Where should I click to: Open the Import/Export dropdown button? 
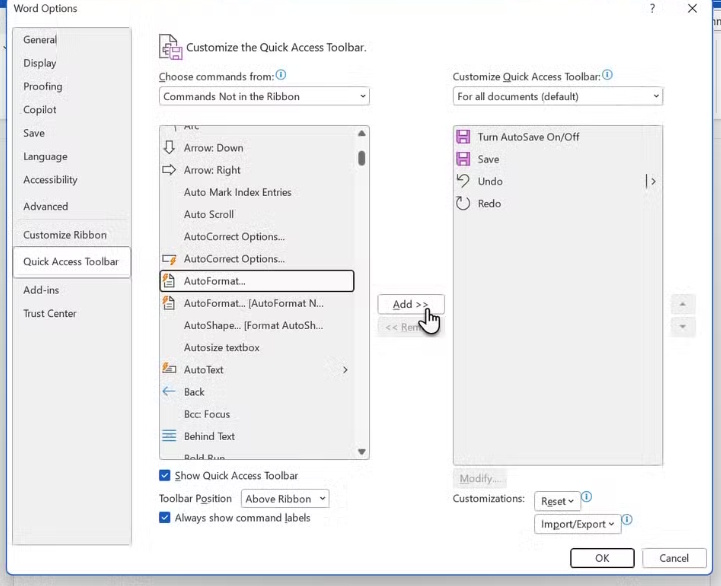tap(578, 524)
